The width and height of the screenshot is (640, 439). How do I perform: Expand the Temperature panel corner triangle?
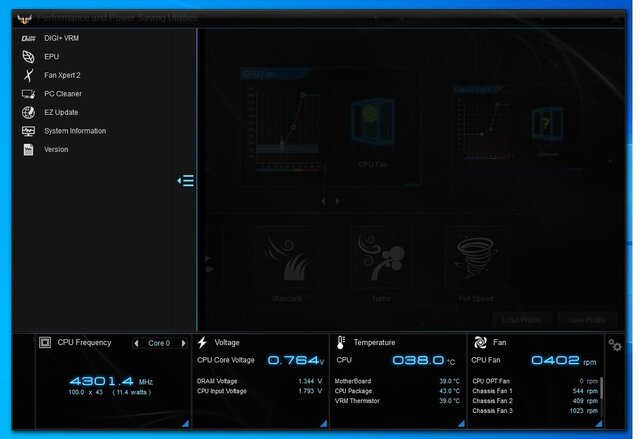(x=461, y=423)
